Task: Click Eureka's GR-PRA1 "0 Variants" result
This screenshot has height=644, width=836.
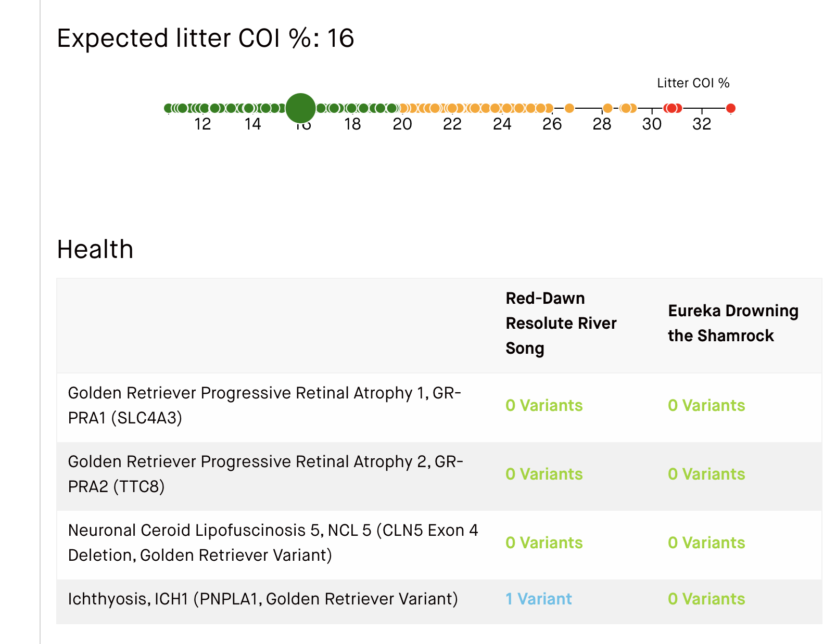Action: point(706,405)
